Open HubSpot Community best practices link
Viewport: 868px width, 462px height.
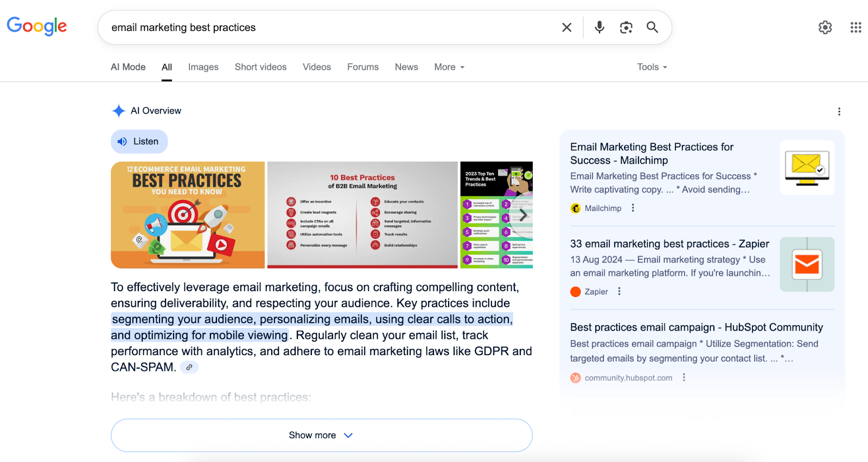pos(697,328)
